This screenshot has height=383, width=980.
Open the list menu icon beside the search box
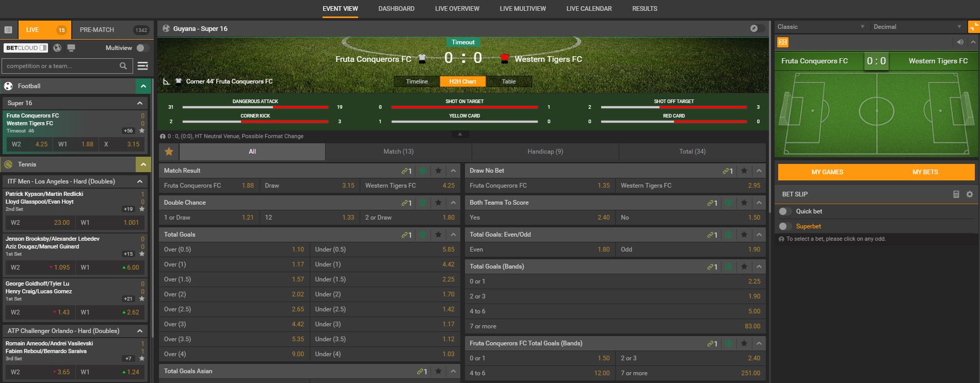click(x=143, y=66)
